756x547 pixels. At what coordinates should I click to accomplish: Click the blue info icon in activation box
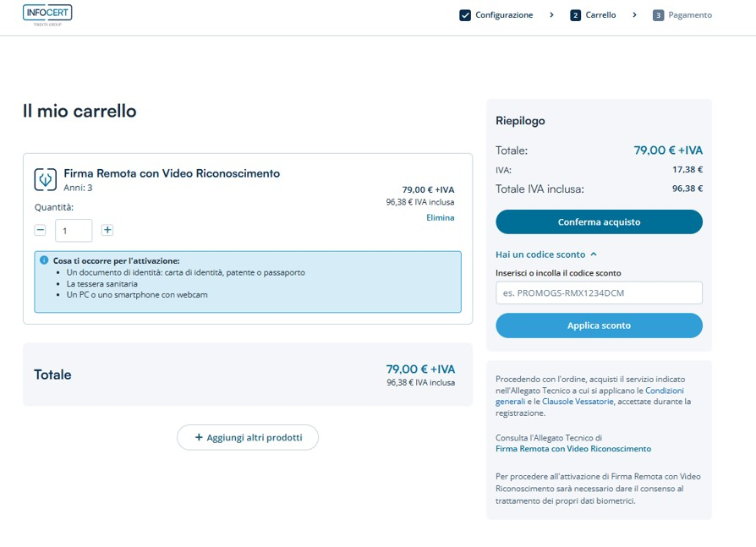click(44, 260)
